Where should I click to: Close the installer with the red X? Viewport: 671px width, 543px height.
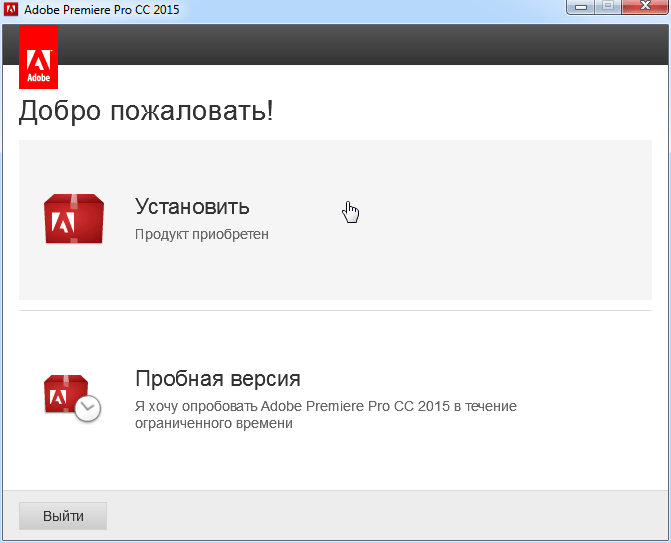point(643,9)
